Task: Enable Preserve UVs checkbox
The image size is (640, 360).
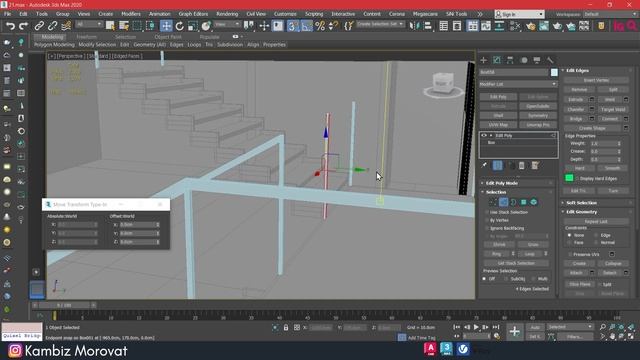Action: pos(570,254)
